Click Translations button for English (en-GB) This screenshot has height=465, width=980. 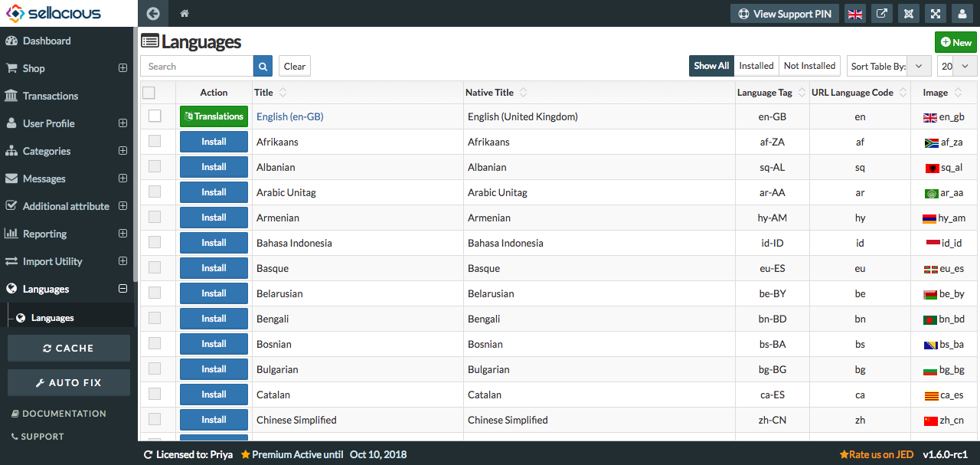[x=214, y=116]
